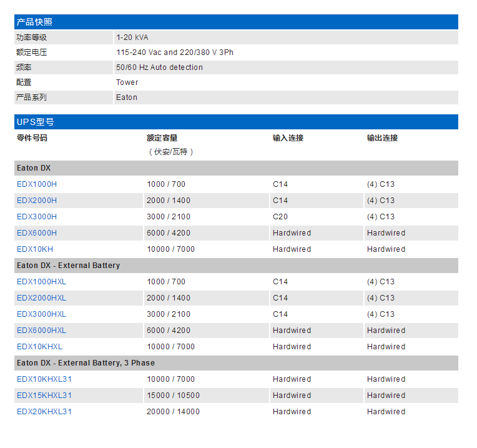Click the 15000 / 10500 capacity cell
The height and width of the screenshot is (448, 477).
[x=173, y=396]
